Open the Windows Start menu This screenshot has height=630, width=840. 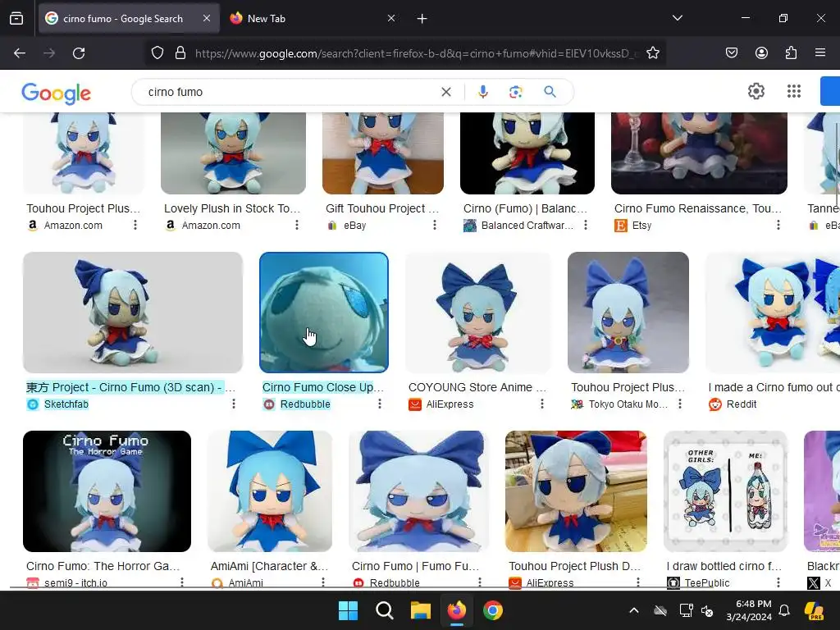pos(348,610)
